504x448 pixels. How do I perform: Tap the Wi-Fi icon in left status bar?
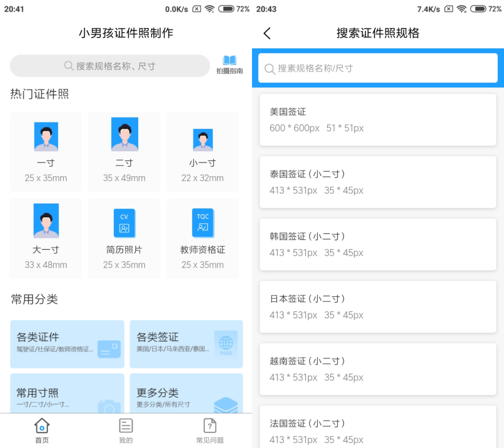(210, 9)
